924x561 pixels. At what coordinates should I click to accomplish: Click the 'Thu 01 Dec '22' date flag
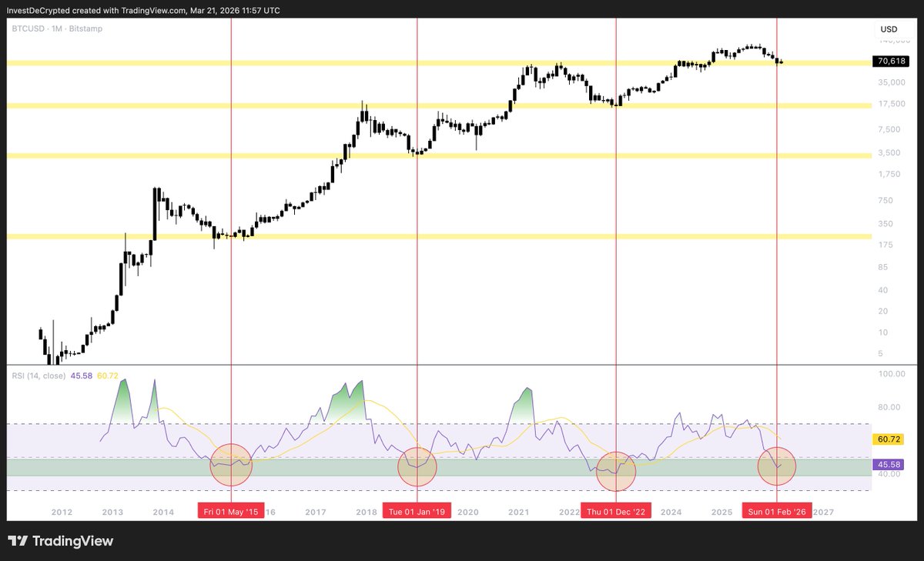click(x=616, y=510)
